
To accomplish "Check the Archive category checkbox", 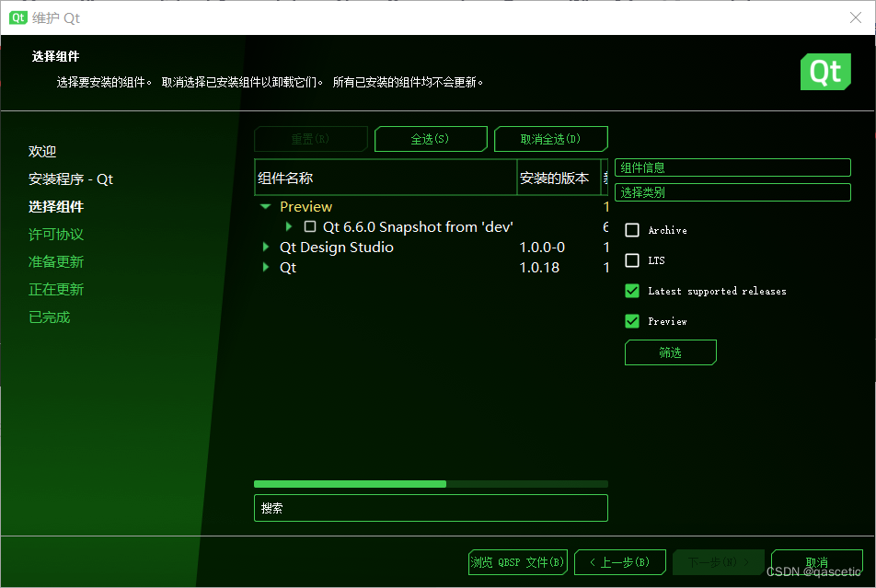I will pos(632,230).
